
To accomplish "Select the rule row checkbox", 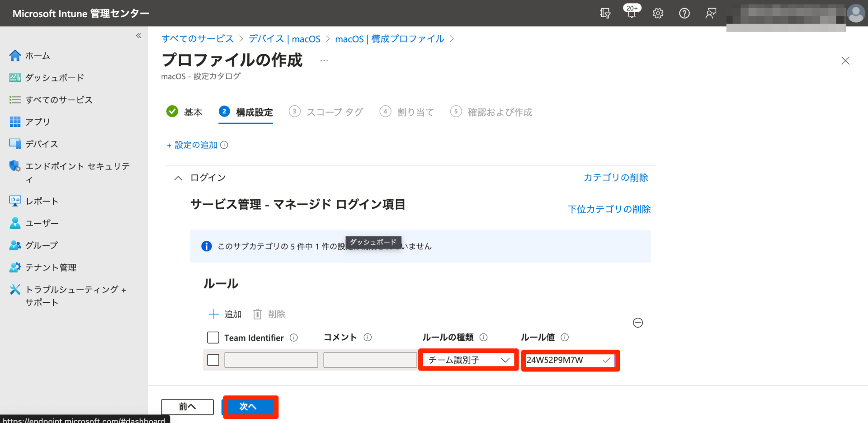I will pos(212,360).
